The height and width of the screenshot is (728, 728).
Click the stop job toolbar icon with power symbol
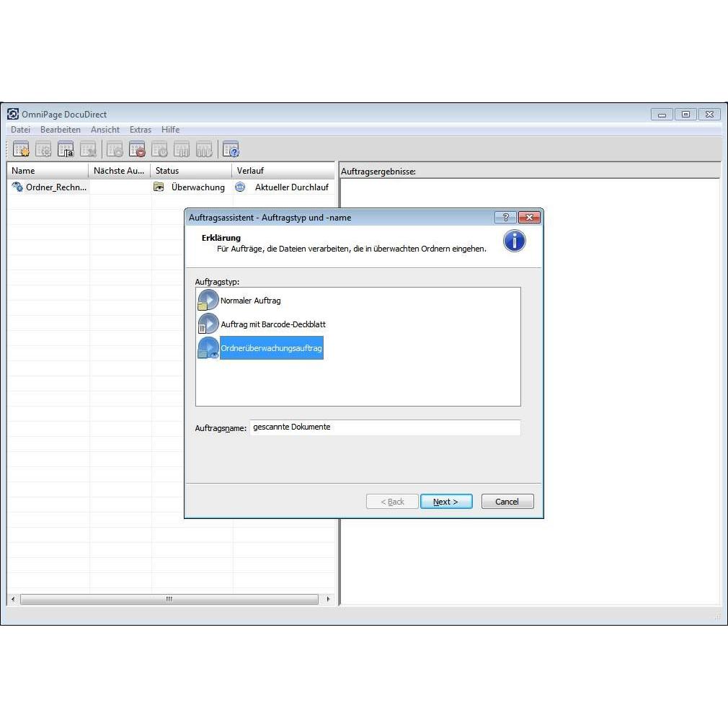pyautogui.click(x=159, y=149)
